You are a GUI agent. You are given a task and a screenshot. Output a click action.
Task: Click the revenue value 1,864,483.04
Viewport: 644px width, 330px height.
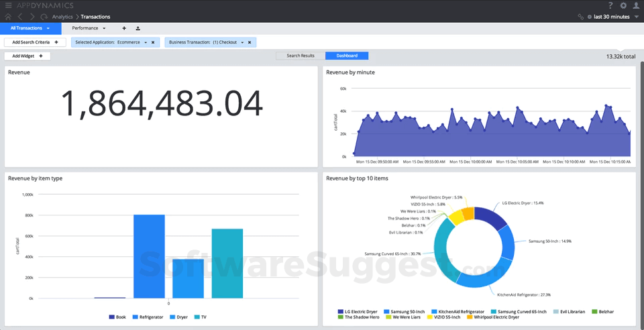click(x=162, y=103)
